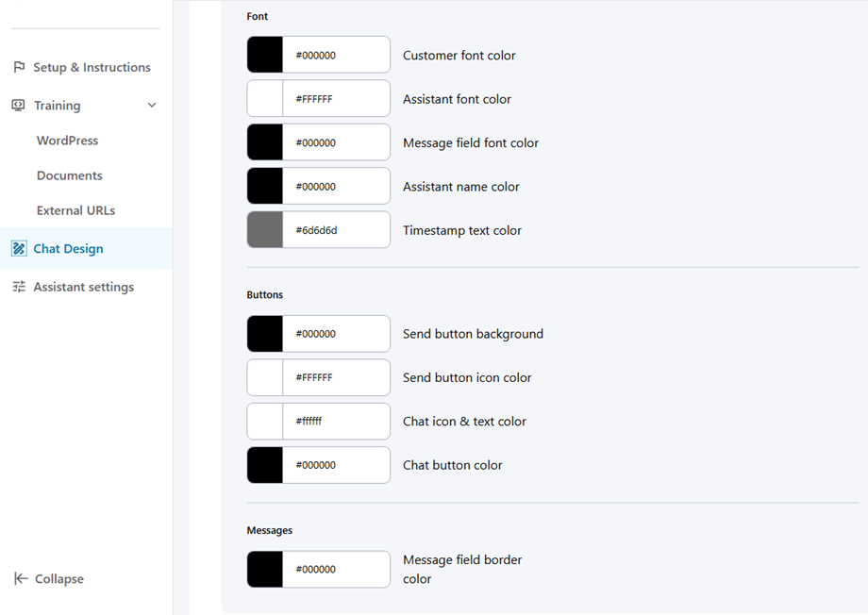Image resolution: width=868 pixels, height=615 pixels.
Task: Click the Timestamp text color swatch
Action: 265,230
